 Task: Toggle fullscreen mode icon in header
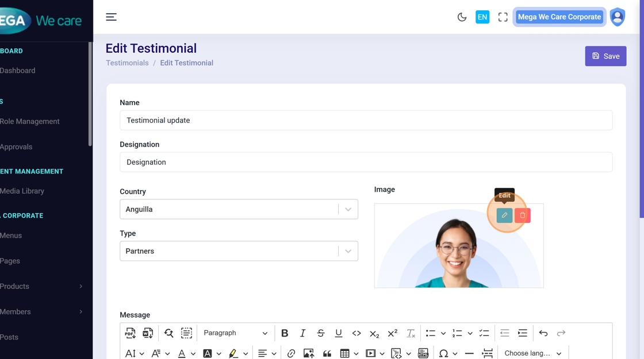click(503, 17)
